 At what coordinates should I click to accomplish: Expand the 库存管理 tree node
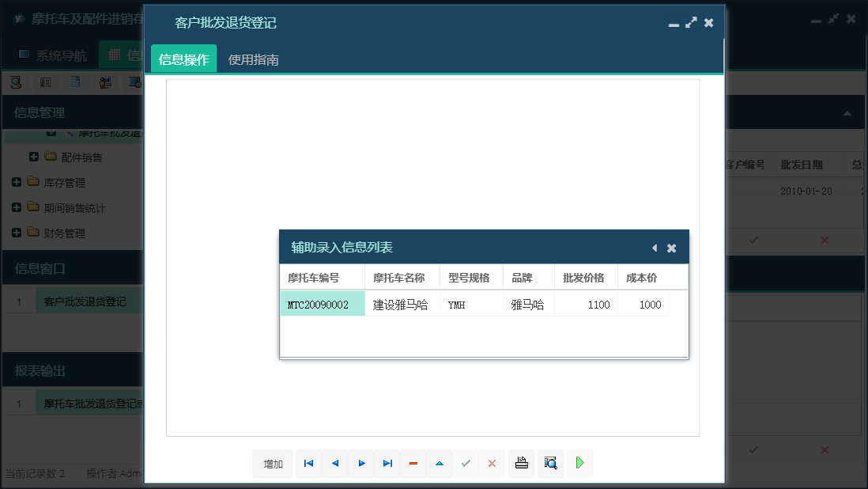pyautogui.click(x=17, y=183)
